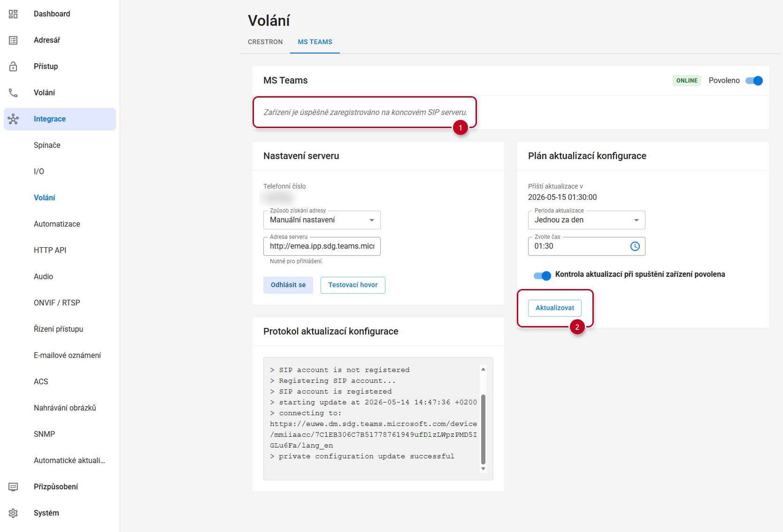Click the Telefonní číslo label
This screenshot has height=532, width=783.
[x=284, y=186]
